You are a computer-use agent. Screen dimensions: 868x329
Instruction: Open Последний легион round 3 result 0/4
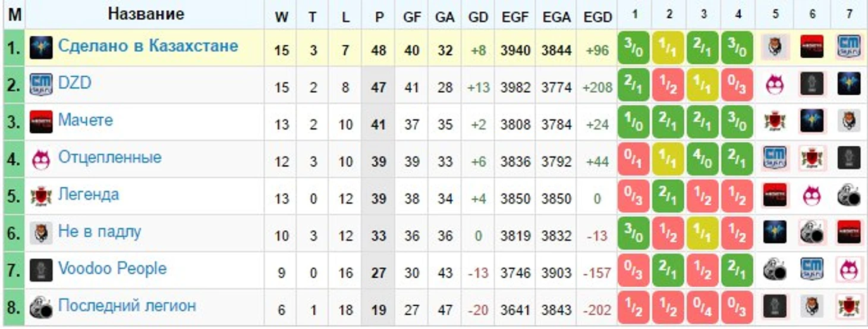pyautogui.click(x=703, y=308)
